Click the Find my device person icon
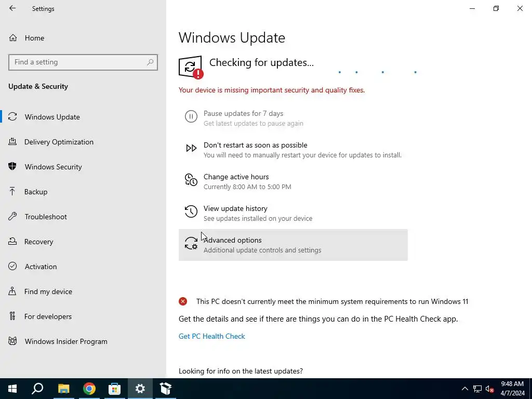Screen dimensions: 532x399 12,291
